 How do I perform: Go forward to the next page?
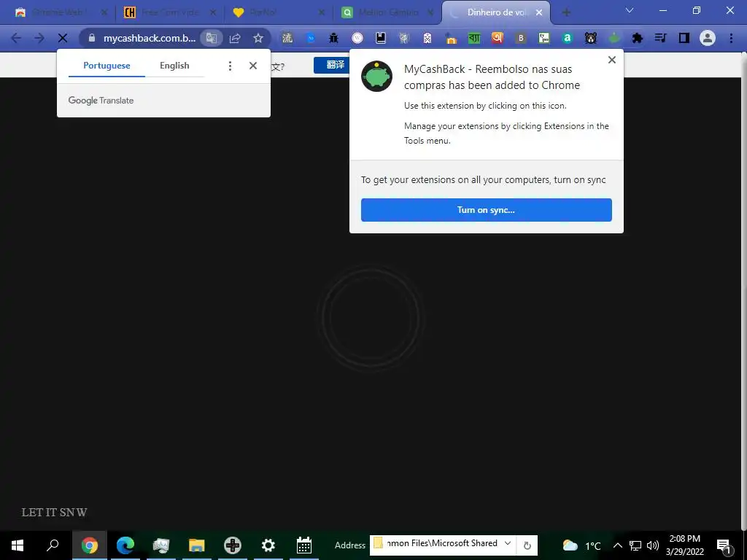(x=39, y=38)
